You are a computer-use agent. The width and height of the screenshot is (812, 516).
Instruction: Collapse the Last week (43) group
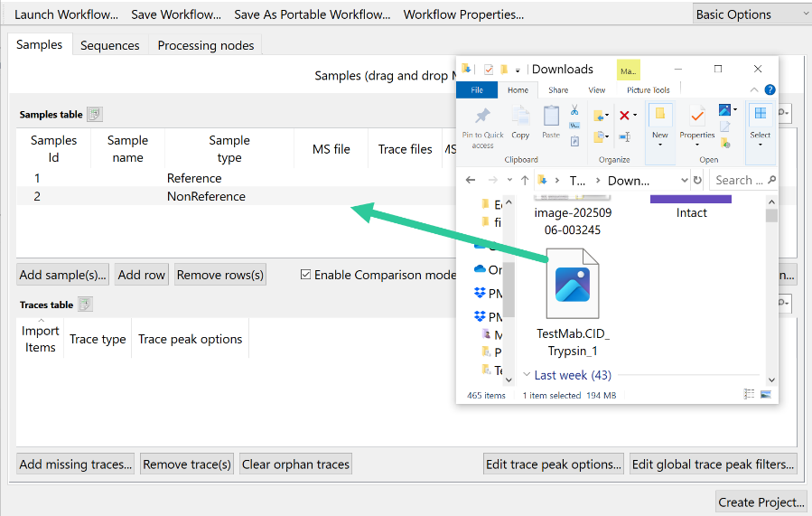527,374
